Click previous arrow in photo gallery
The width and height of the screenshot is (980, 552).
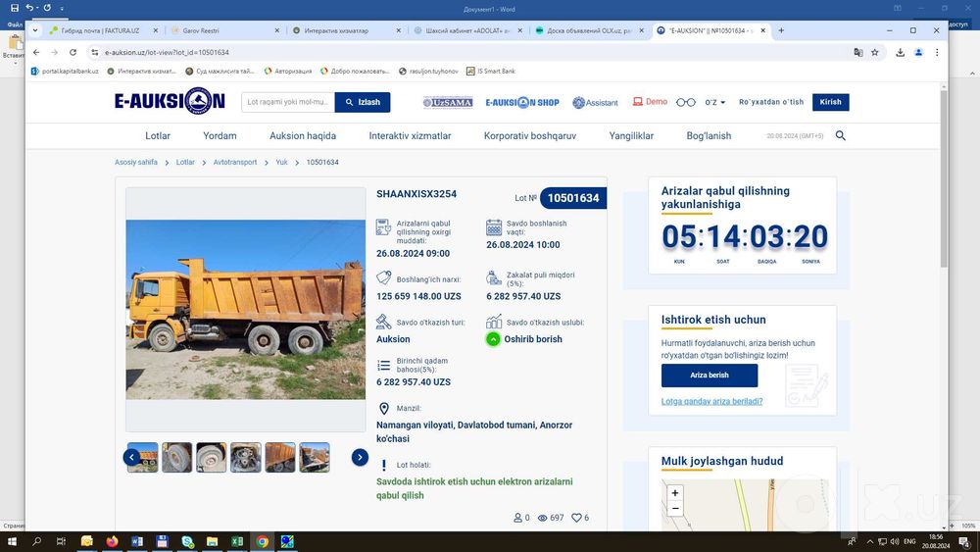131,458
